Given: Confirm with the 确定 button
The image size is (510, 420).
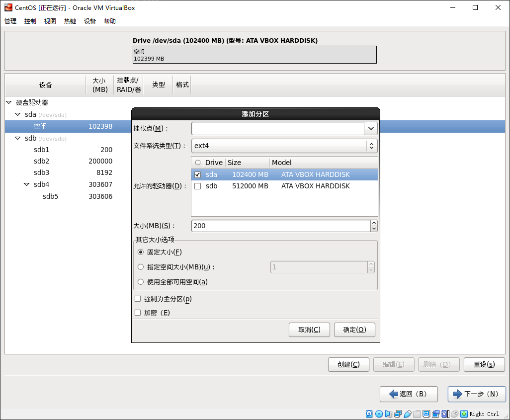Looking at the screenshot, I should (x=354, y=330).
